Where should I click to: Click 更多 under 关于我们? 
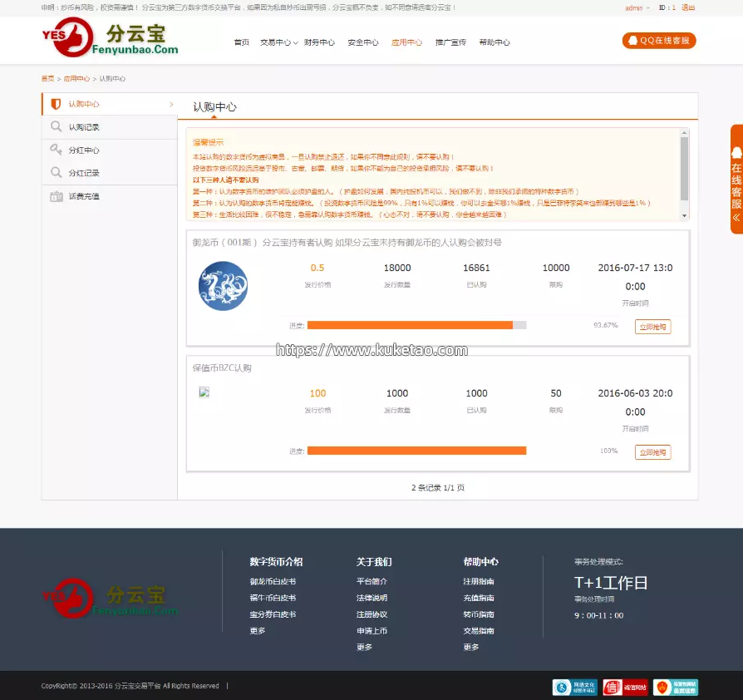[364, 648]
